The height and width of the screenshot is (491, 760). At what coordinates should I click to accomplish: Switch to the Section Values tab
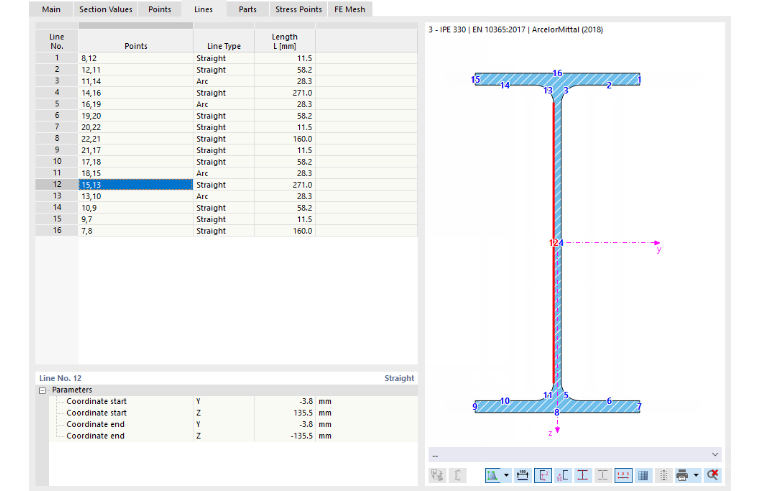[x=106, y=9]
